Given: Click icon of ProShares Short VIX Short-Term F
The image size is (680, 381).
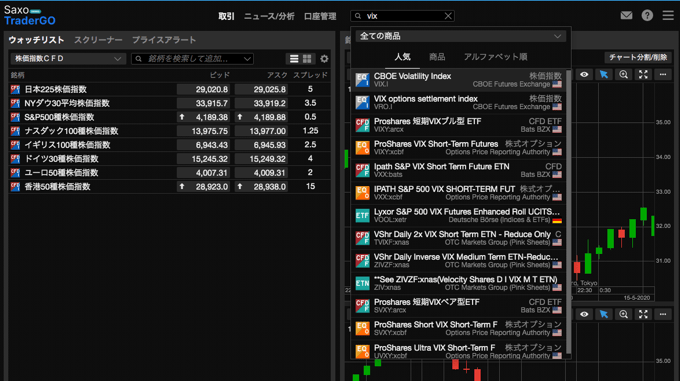Looking at the screenshot, I should (x=362, y=329).
